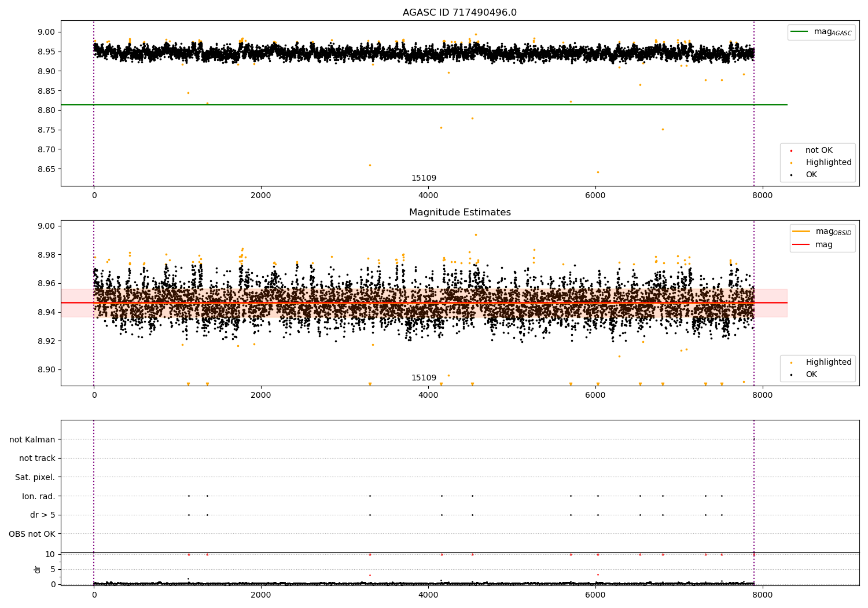Image resolution: width=868 pixels, height=608 pixels.
Task: Click the rotated 'dr' y-axis label
Action: [38, 569]
